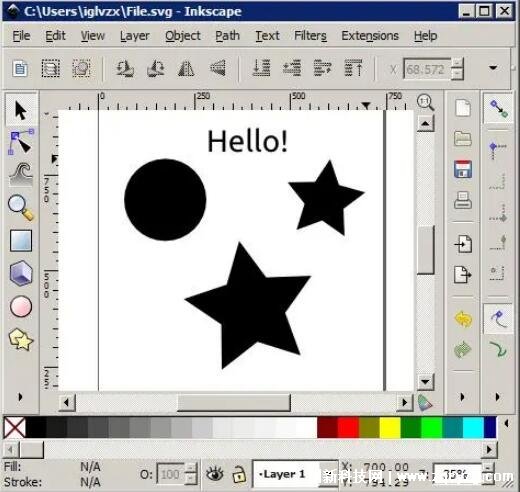Image resolution: width=520 pixels, height=492 pixels.
Task: Expand the tool controls bar overflow arrow
Action: 493,68
